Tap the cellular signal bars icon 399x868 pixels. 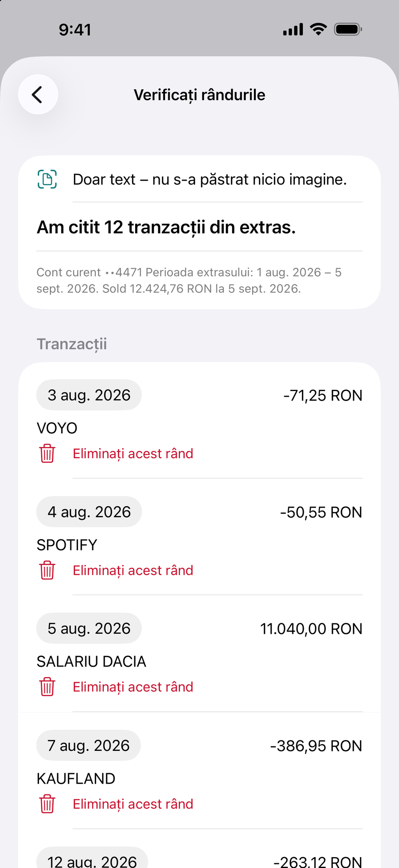(x=293, y=29)
